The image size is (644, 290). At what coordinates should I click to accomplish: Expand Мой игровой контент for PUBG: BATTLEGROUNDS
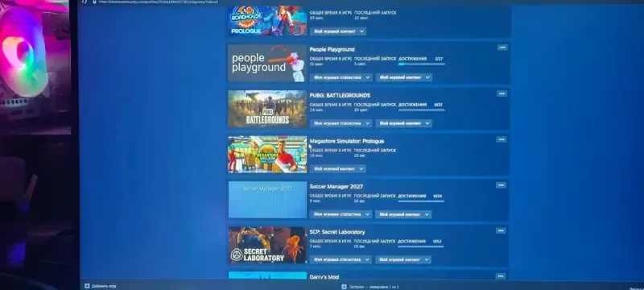[x=404, y=123]
